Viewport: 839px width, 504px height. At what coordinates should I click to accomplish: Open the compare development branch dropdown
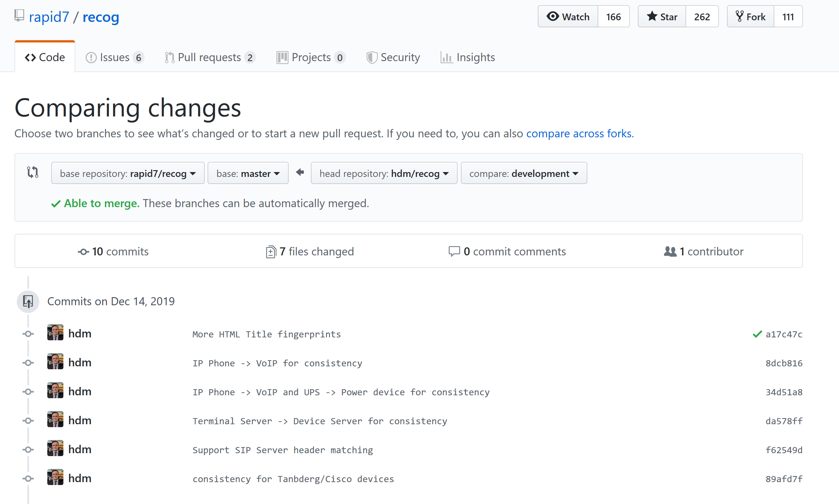[x=523, y=173]
